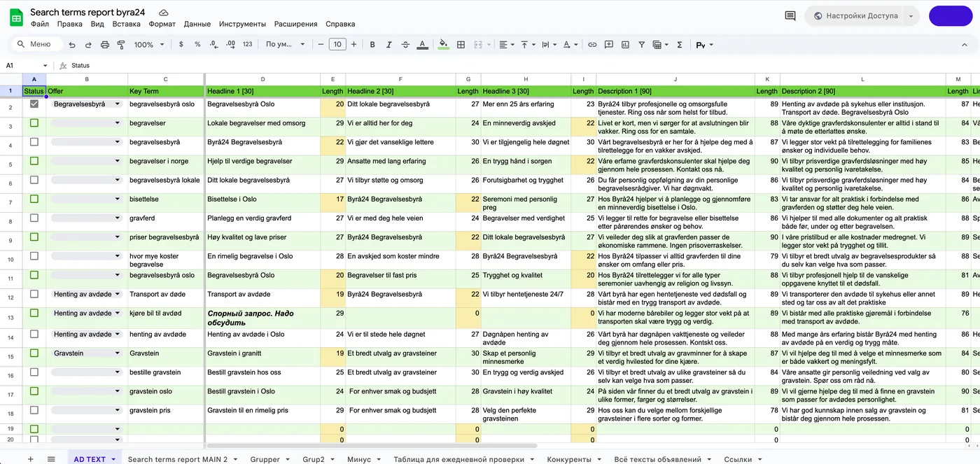Open the Вставка menu
The image size is (980, 464).
point(126,24)
